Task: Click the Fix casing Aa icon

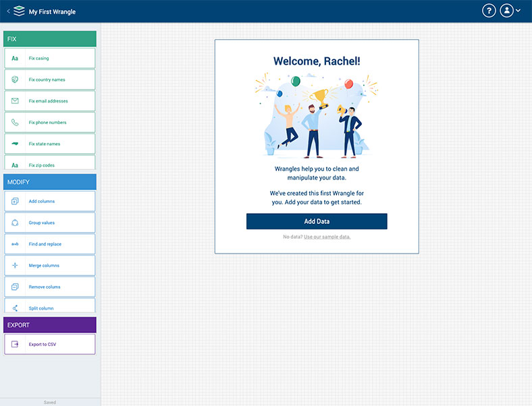Action: pos(15,59)
